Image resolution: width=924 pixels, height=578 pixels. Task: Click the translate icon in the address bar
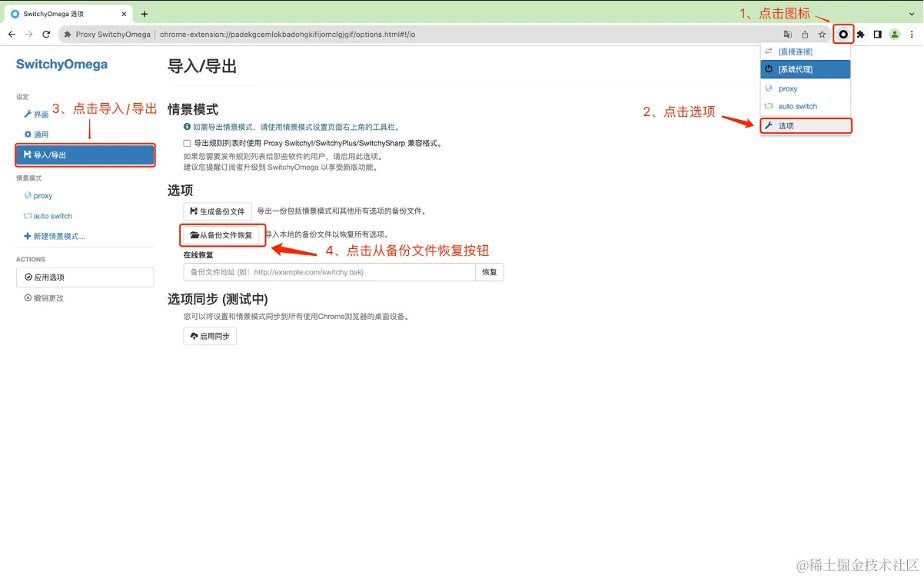tap(788, 35)
